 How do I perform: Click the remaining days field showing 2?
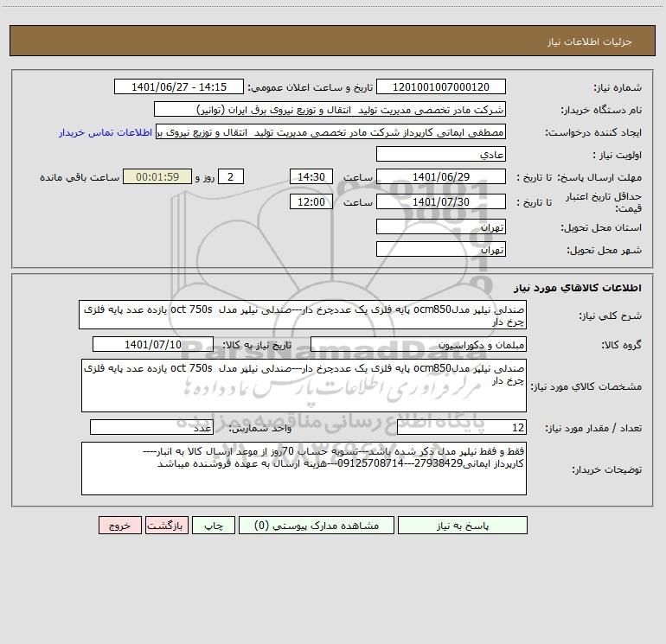(231, 176)
